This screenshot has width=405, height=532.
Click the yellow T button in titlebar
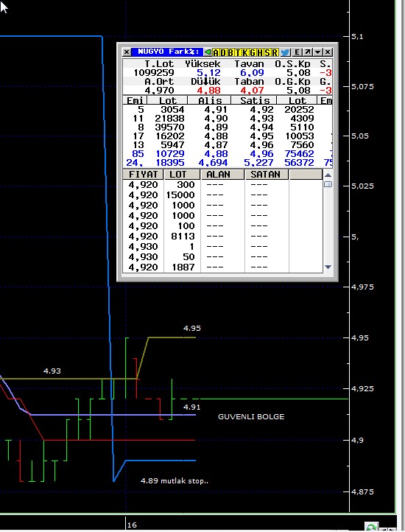point(238,52)
